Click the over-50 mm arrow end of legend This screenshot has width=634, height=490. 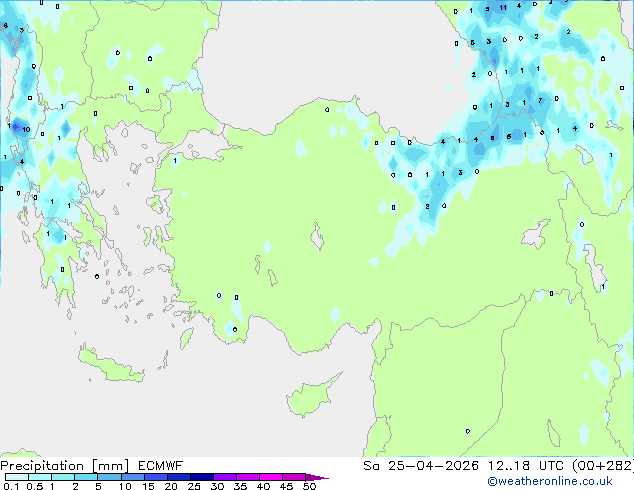click(317, 477)
